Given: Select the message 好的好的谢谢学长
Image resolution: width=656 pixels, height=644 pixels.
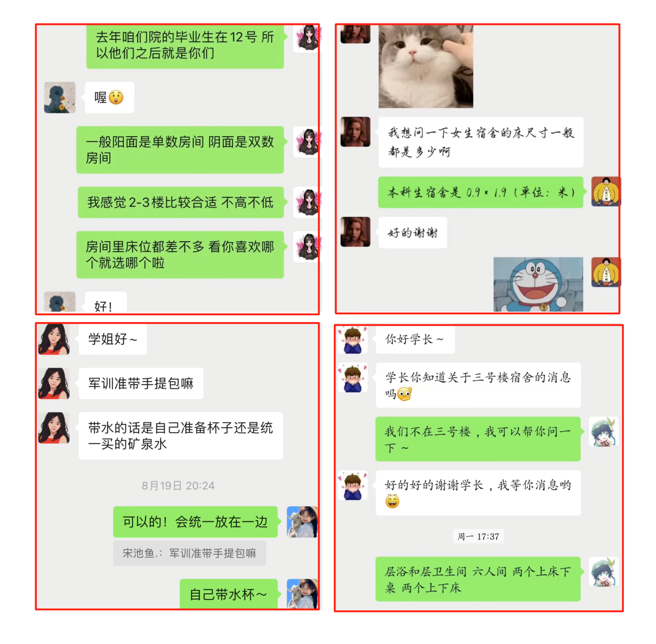Looking at the screenshot, I should coord(478,493).
